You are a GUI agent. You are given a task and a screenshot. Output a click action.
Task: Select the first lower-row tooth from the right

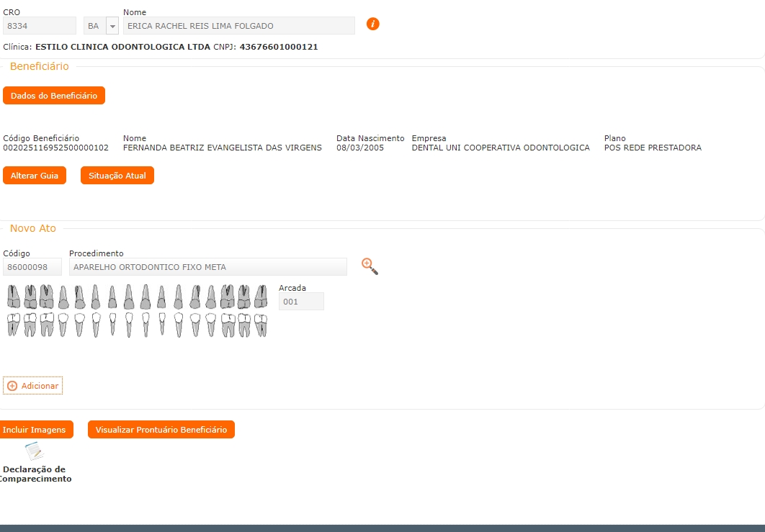261,325
